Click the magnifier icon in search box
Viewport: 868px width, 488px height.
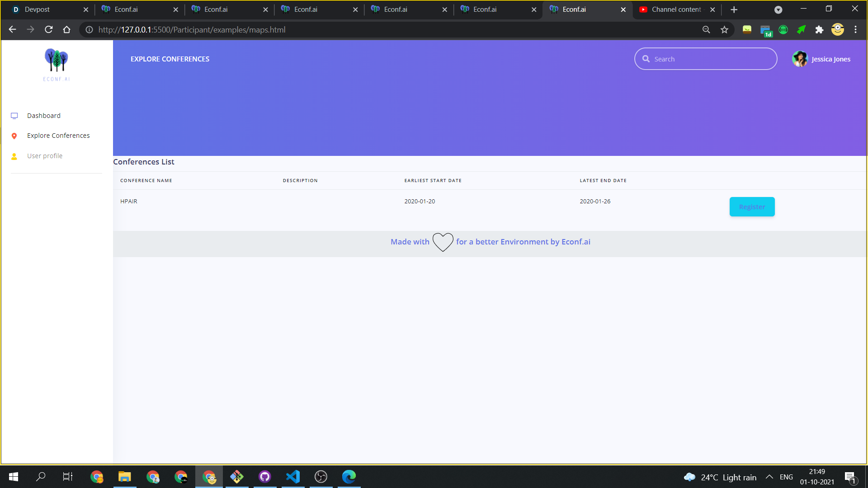(x=646, y=59)
